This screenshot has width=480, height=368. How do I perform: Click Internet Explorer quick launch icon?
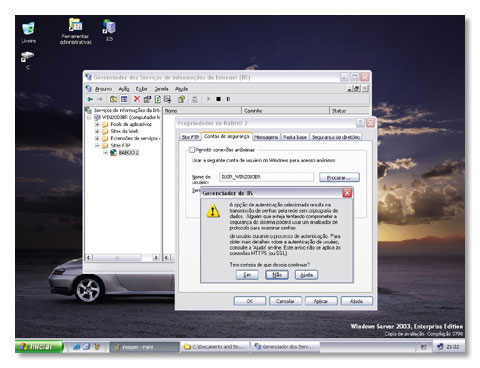pyautogui.click(x=77, y=347)
